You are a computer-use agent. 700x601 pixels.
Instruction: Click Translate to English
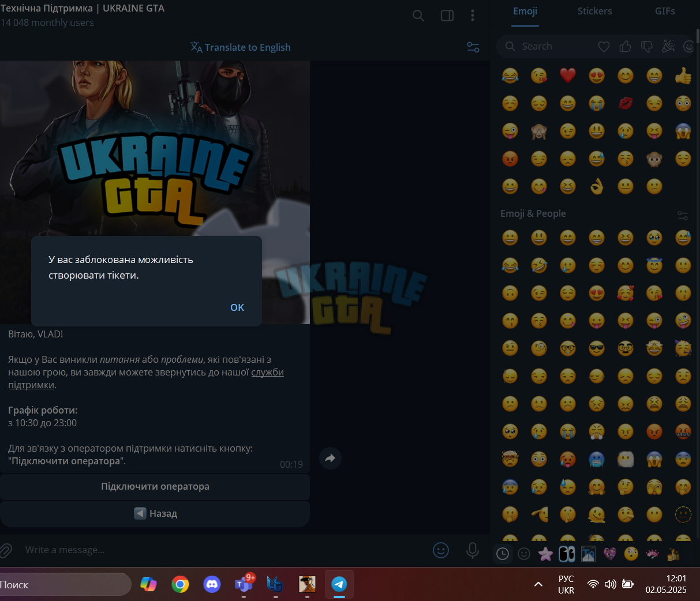pyautogui.click(x=240, y=47)
